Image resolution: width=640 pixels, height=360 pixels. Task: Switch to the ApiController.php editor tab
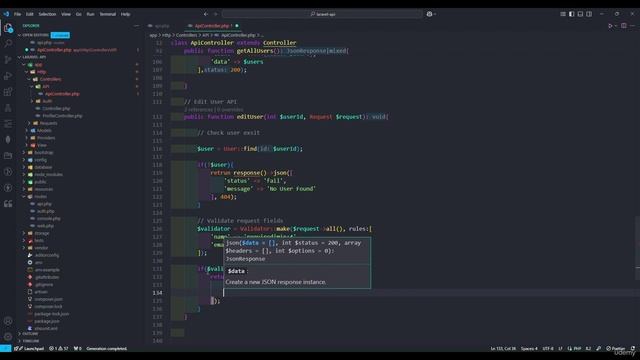pos(212,26)
